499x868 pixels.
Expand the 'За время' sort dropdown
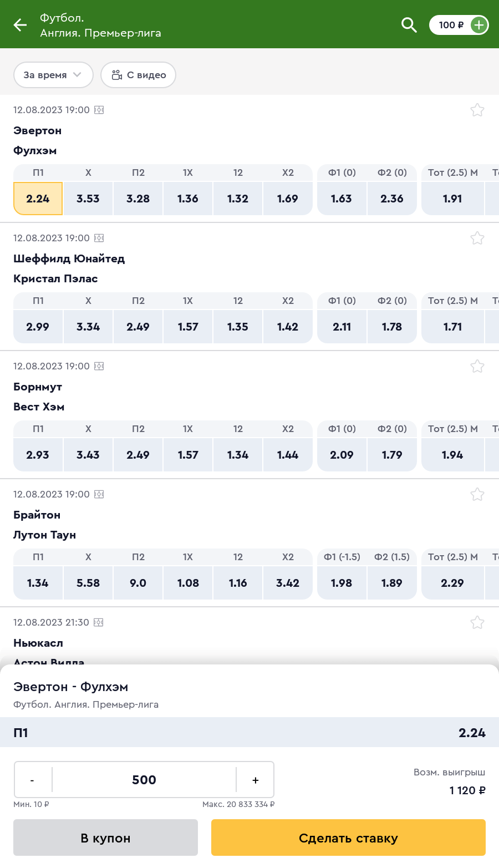pos(53,75)
